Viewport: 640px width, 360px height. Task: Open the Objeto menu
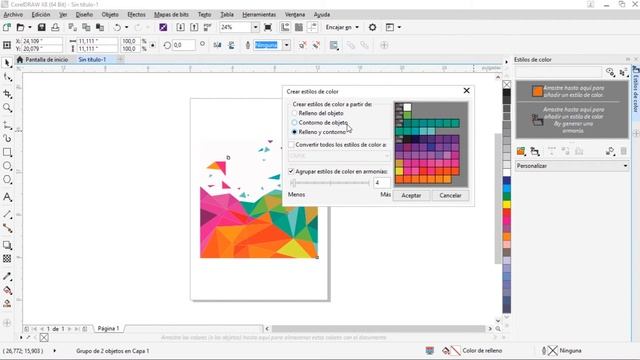tap(110, 14)
